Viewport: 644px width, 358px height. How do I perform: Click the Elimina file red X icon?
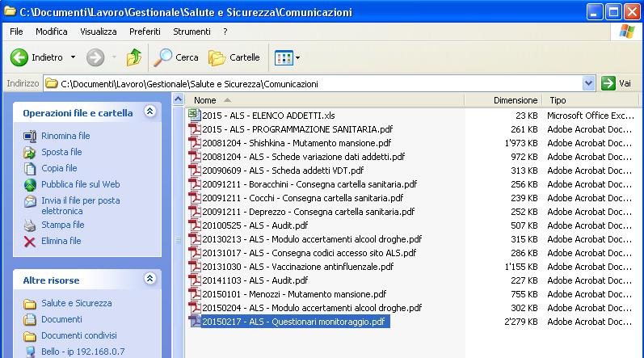(30, 241)
